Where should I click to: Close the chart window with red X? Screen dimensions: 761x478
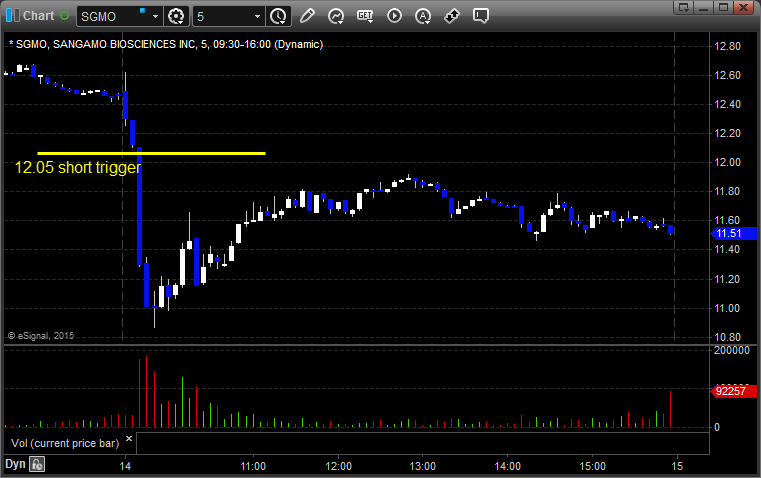point(743,7)
